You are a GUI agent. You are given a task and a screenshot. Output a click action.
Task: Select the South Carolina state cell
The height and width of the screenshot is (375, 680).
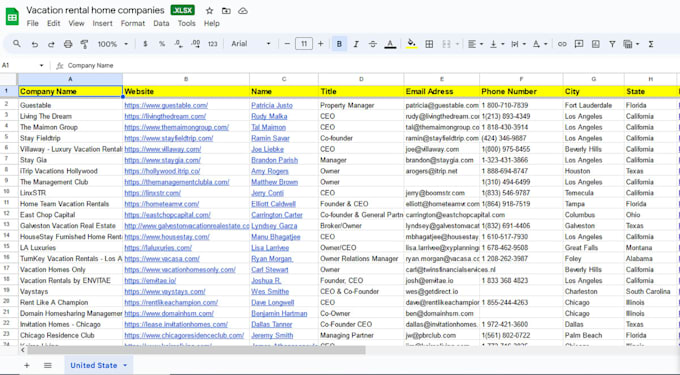[x=650, y=291]
